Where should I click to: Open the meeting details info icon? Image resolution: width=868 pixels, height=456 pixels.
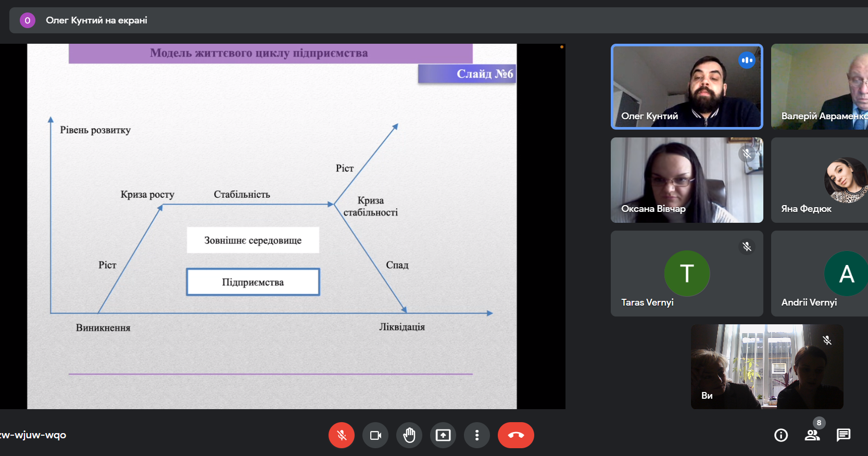click(x=781, y=435)
